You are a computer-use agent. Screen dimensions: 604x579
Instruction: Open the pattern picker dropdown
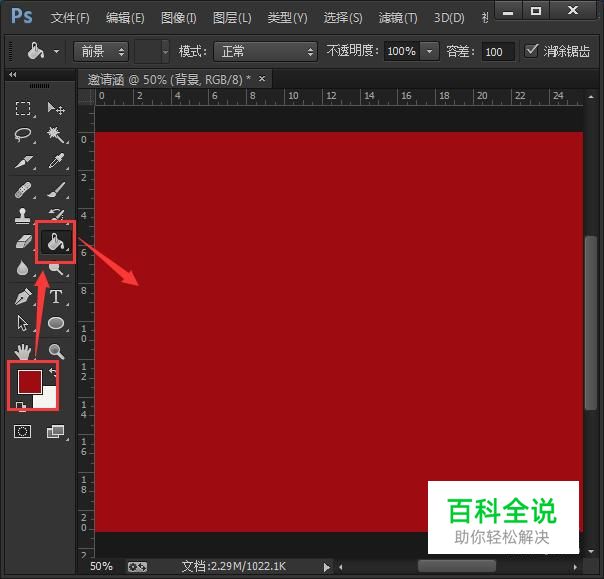(x=165, y=51)
